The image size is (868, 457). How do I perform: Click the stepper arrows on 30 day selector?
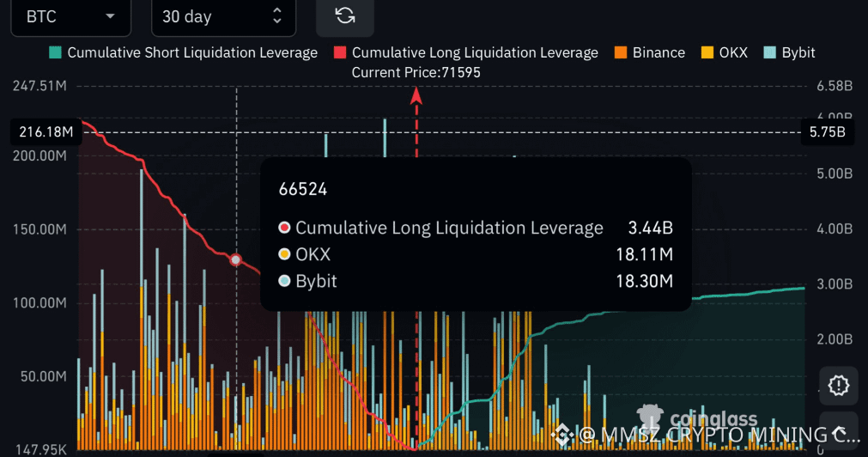pyautogui.click(x=276, y=16)
